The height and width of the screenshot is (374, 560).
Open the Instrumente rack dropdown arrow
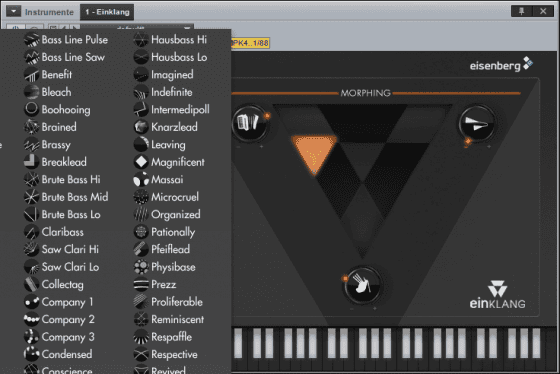click(x=14, y=11)
